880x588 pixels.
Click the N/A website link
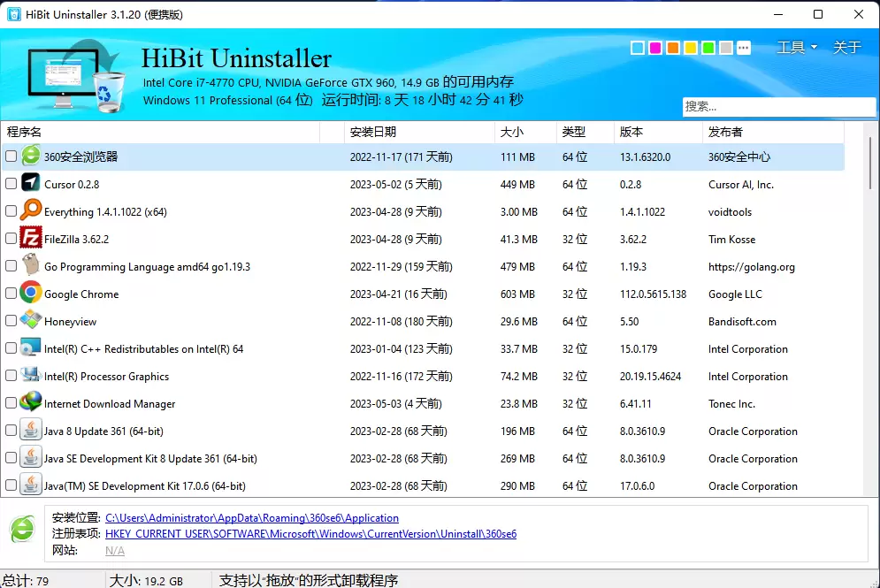tap(115, 550)
